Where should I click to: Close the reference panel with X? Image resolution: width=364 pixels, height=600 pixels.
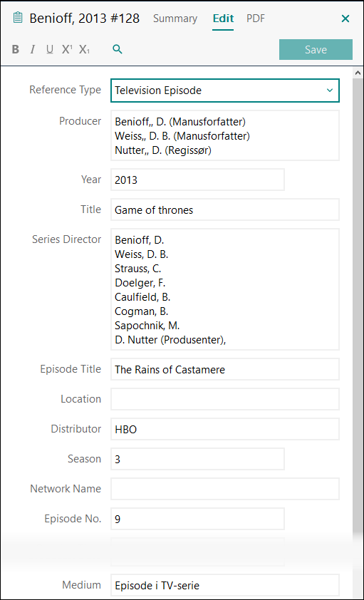pos(345,19)
